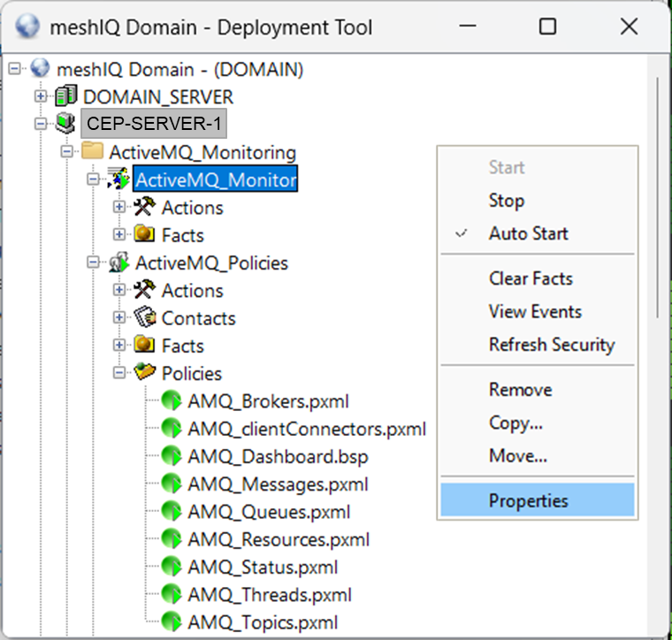Click the green icon beside AMQ_Brokers.pxml

172,400
